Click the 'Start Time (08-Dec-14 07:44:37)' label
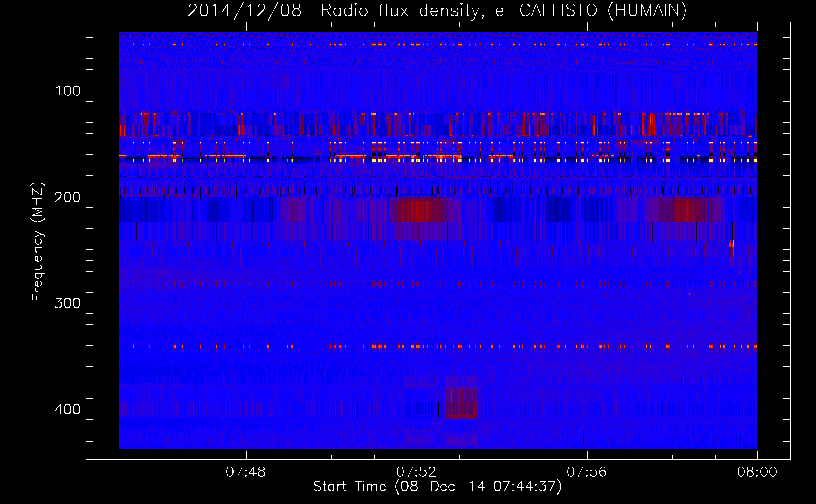 pos(437,487)
